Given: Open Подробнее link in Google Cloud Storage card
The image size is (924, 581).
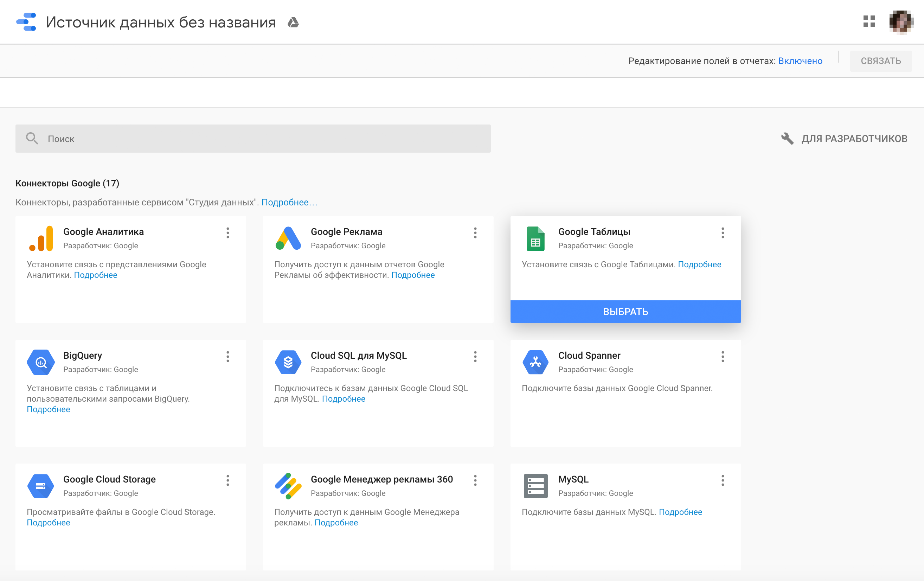Looking at the screenshot, I should point(49,523).
